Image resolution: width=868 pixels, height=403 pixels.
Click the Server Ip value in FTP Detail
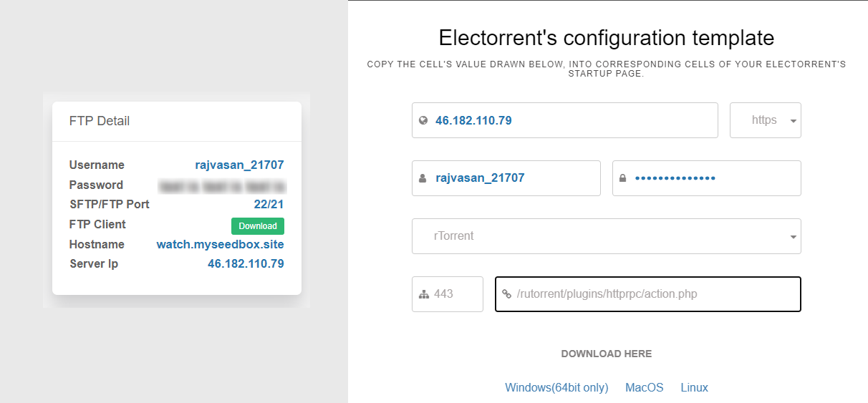pos(246,263)
